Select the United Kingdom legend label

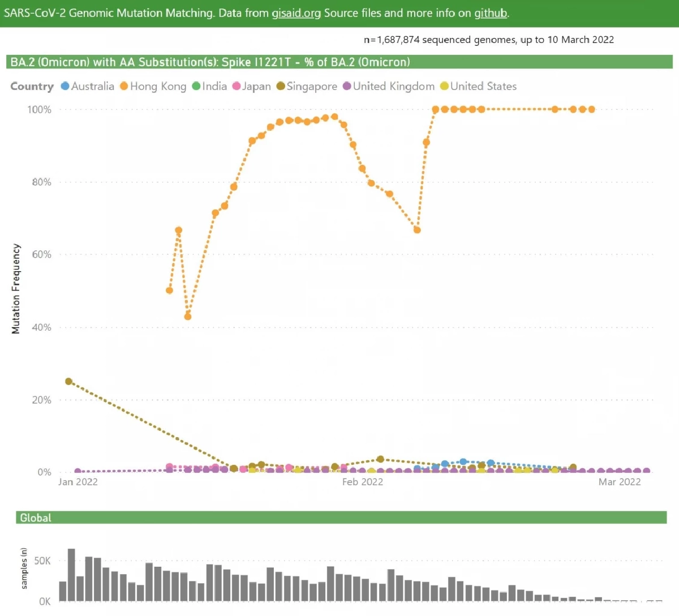(394, 86)
